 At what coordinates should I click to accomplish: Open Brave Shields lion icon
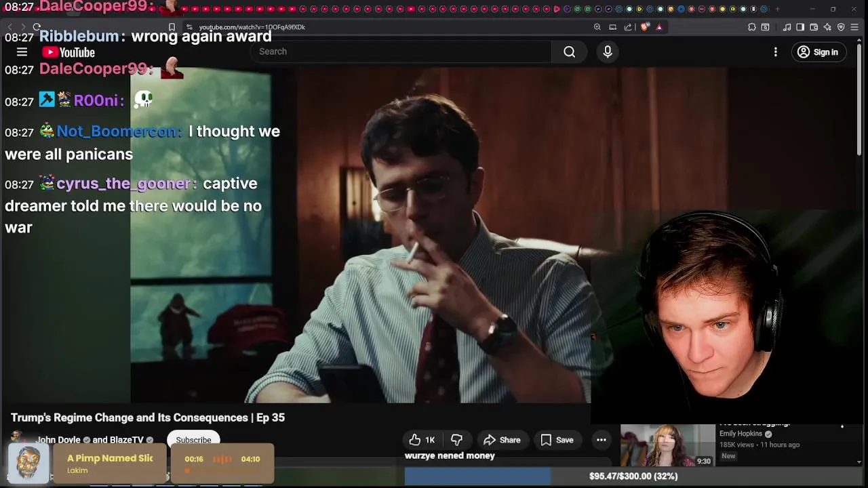644,27
